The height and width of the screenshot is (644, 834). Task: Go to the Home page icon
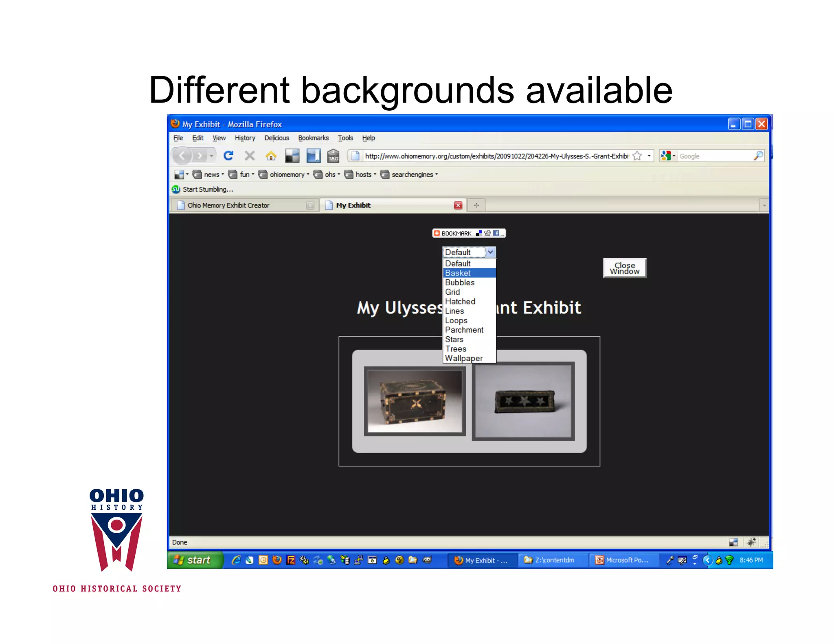tap(271, 156)
